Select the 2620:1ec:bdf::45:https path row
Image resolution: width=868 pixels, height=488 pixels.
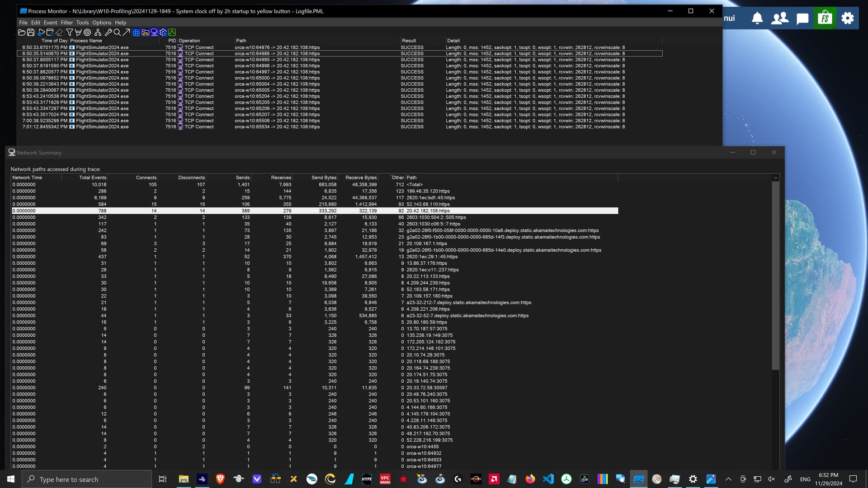pos(315,197)
